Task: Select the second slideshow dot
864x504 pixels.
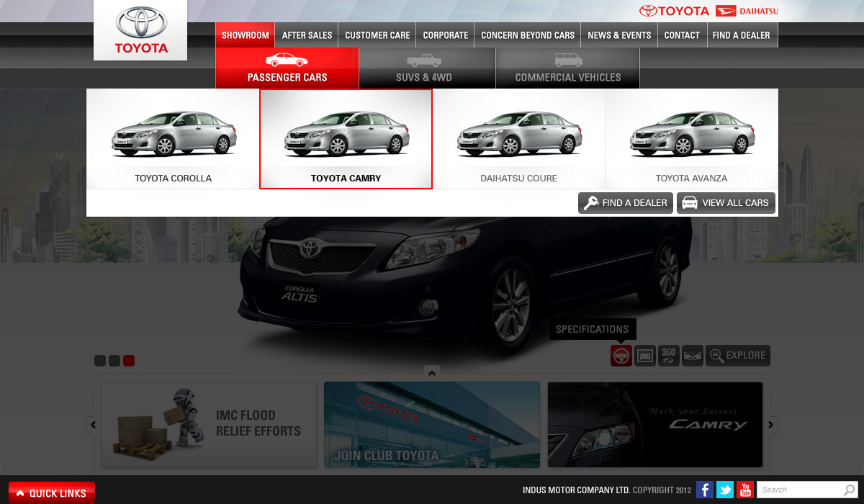Action: (x=114, y=361)
